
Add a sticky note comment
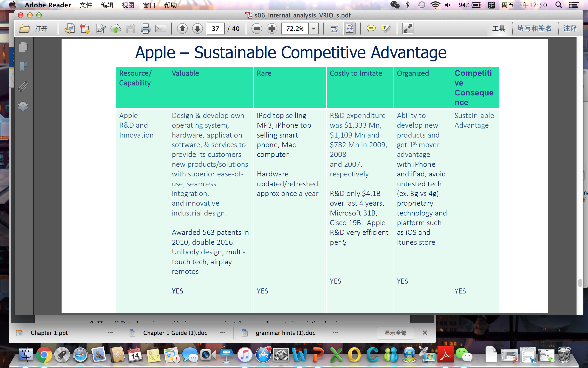pyautogui.click(x=371, y=29)
